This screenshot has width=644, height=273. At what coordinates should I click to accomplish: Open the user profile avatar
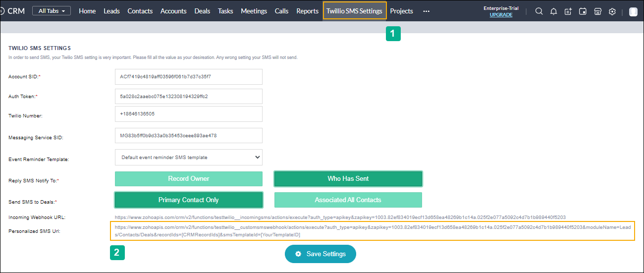click(633, 11)
